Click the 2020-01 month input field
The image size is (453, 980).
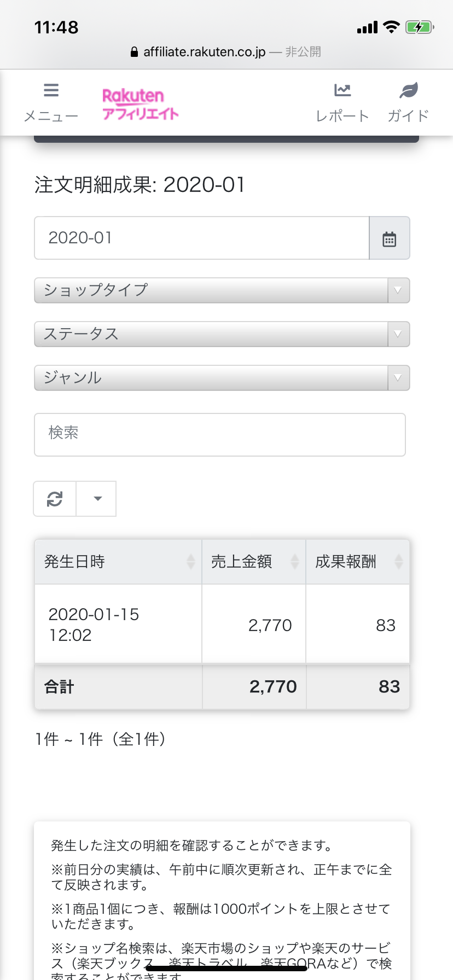201,238
